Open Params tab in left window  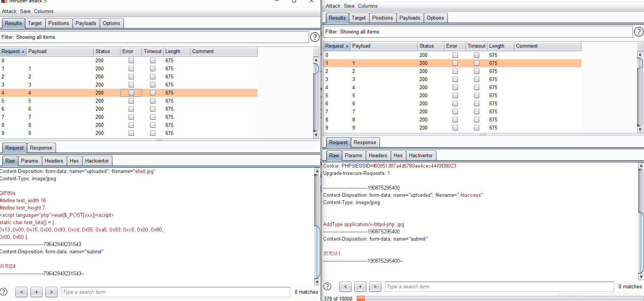tap(30, 161)
